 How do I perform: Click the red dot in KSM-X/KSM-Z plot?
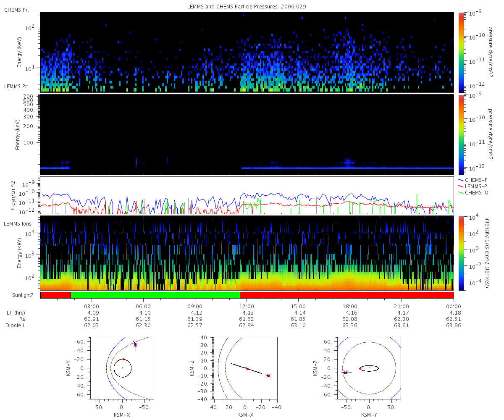coord(247,369)
